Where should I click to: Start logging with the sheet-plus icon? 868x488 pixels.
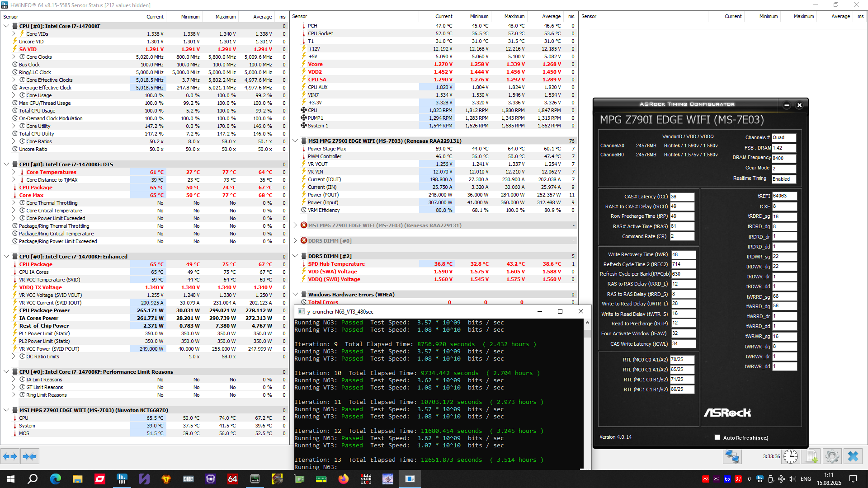click(812, 456)
